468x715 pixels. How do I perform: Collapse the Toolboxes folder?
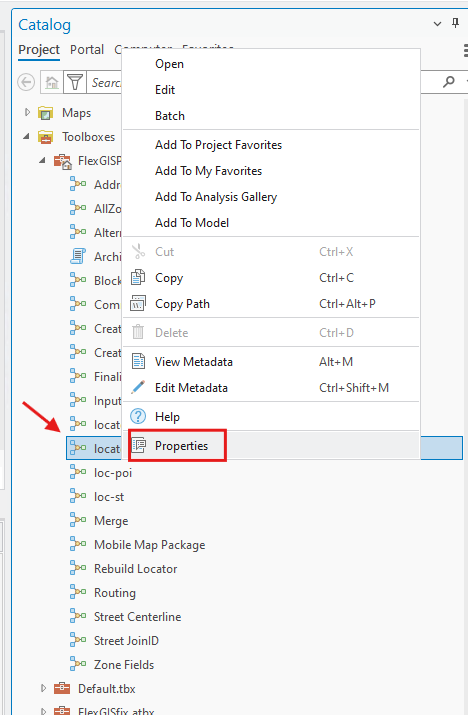click(27, 136)
